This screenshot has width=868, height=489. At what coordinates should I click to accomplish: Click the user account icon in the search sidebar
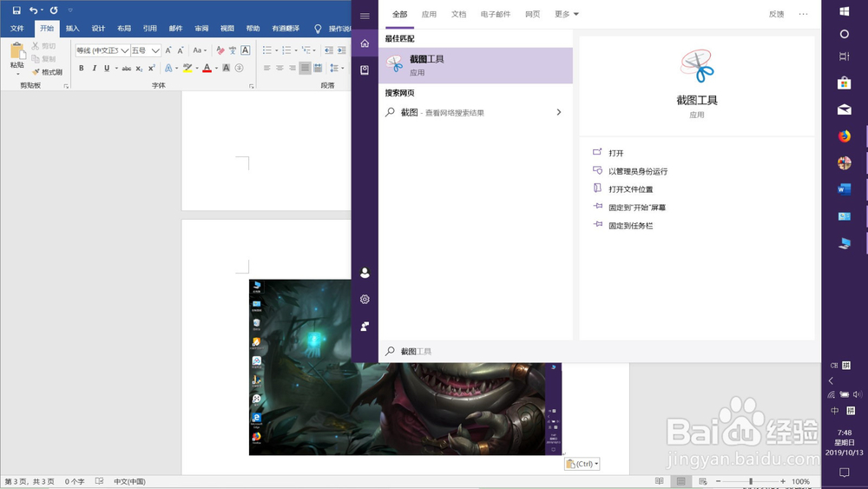[365, 273]
